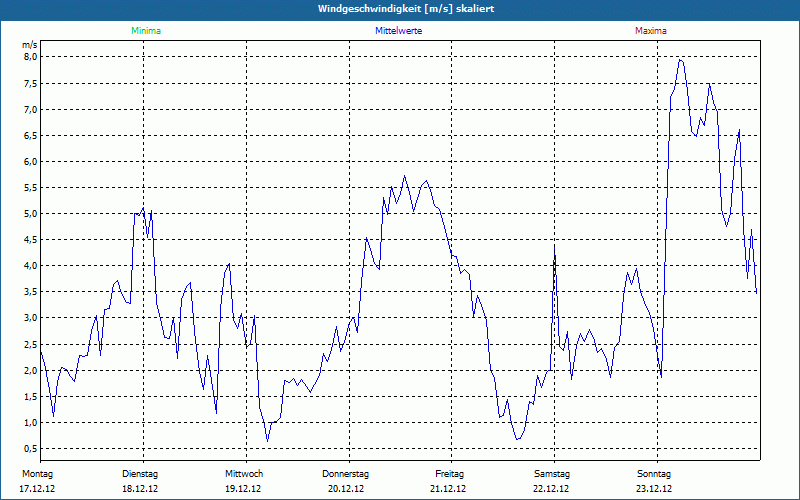The width and height of the screenshot is (800, 500).
Task: Click the 4,5 y-axis value
Action: point(31,240)
